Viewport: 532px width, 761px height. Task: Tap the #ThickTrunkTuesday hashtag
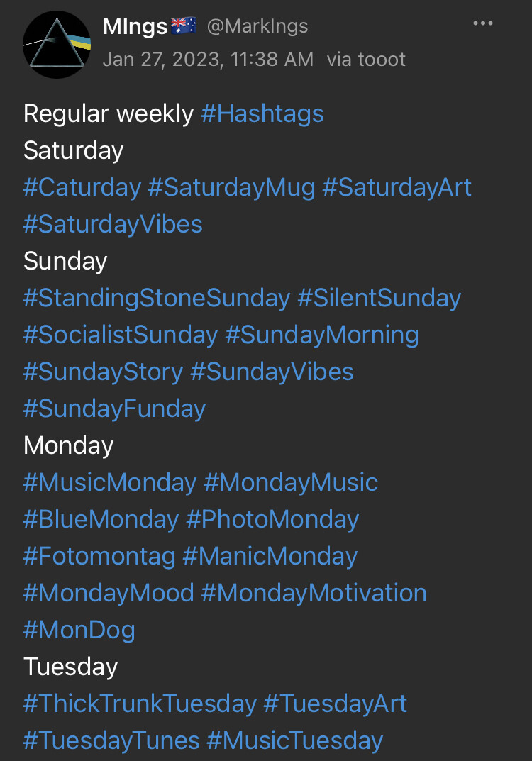point(140,704)
